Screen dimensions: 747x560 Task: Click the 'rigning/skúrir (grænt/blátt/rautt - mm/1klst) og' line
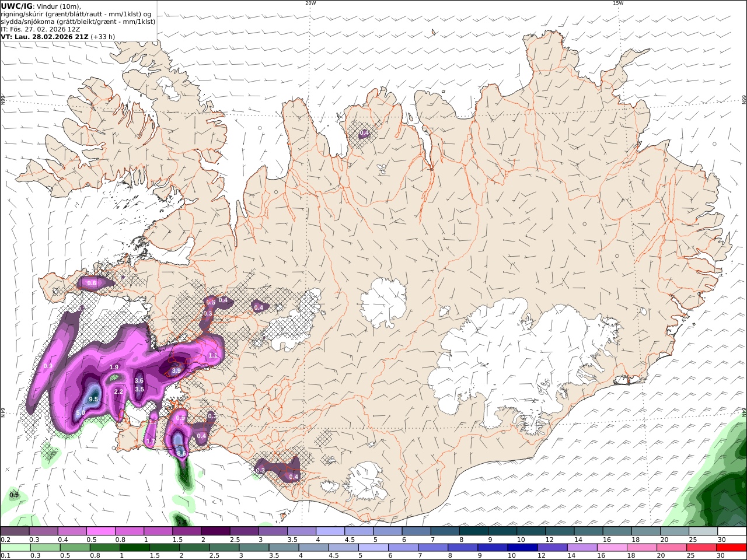point(76,14)
